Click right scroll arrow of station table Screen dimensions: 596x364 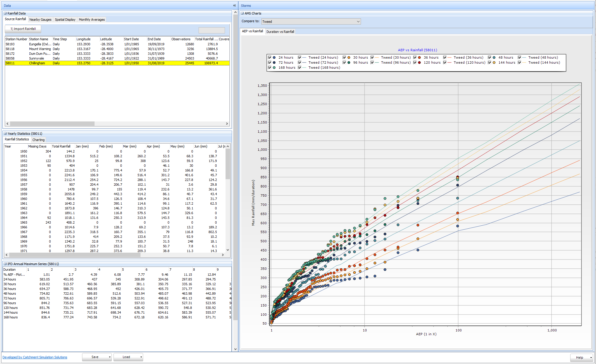click(x=227, y=124)
